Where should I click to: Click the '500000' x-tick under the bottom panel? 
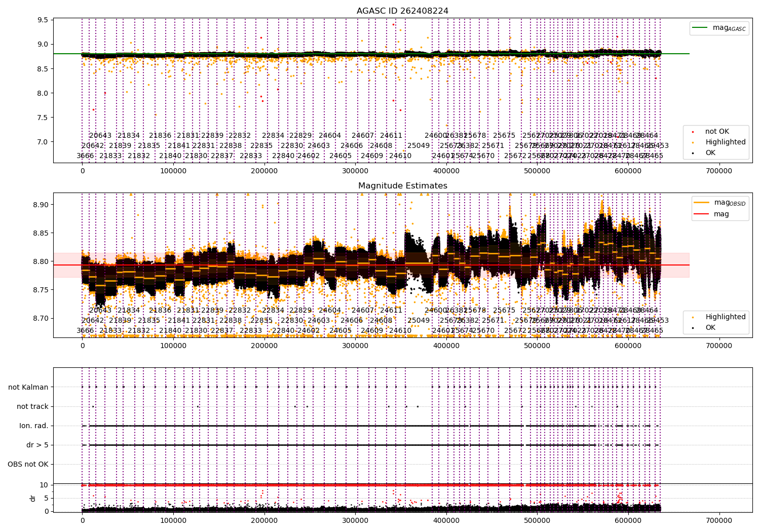tap(537, 520)
